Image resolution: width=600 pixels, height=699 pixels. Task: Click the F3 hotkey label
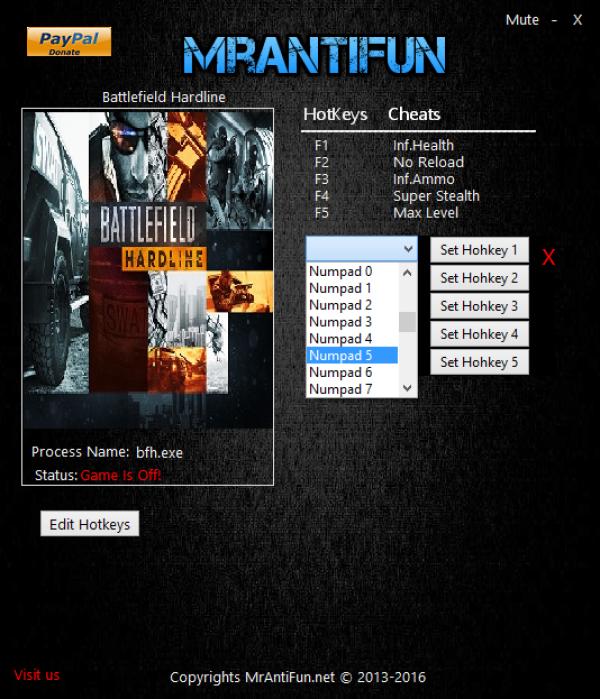click(x=321, y=179)
